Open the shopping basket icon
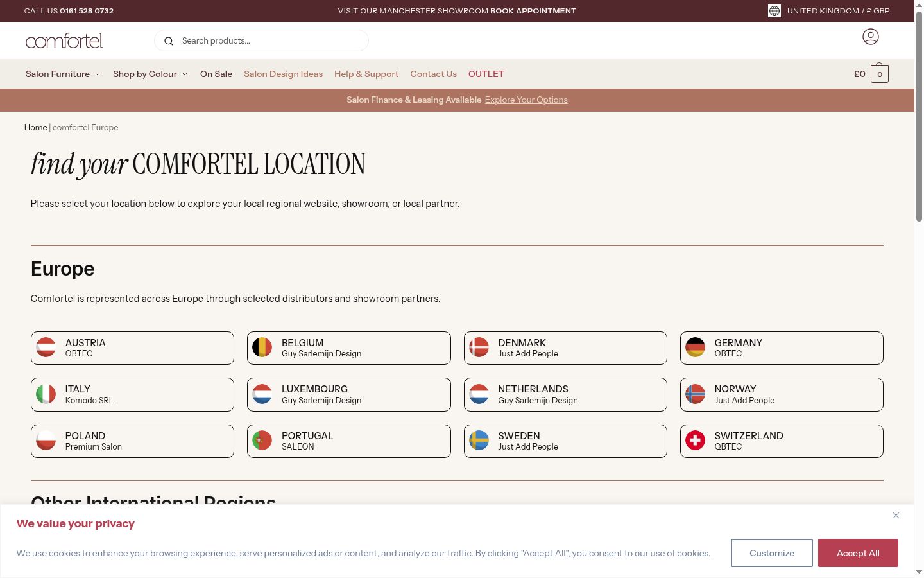 (x=880, y=74)
